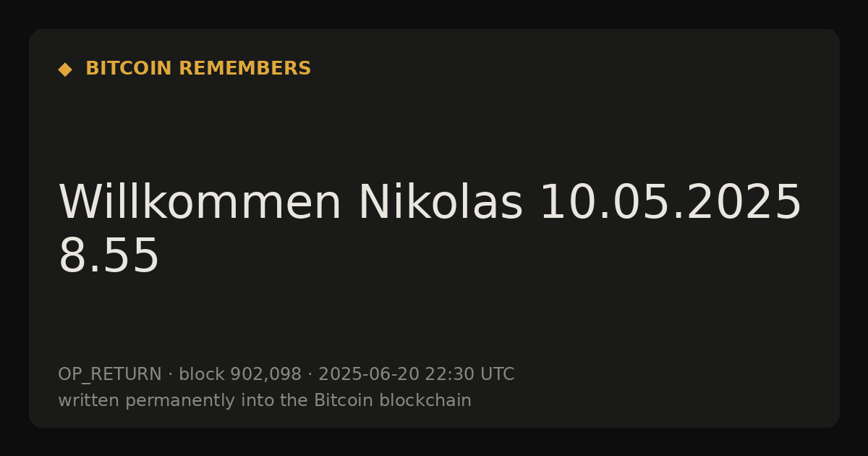Click the word REMEMBERS in the header
The height and width of the screenshot is (456, 868).
(x=244, y=69)
